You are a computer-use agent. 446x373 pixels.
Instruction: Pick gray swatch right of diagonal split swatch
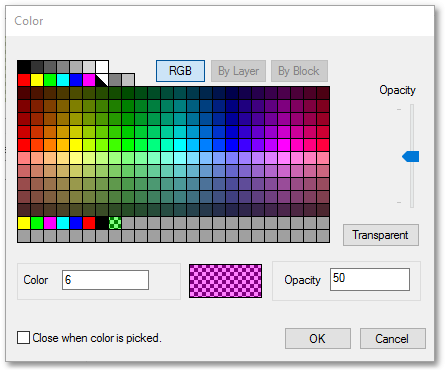pos(115,80)
